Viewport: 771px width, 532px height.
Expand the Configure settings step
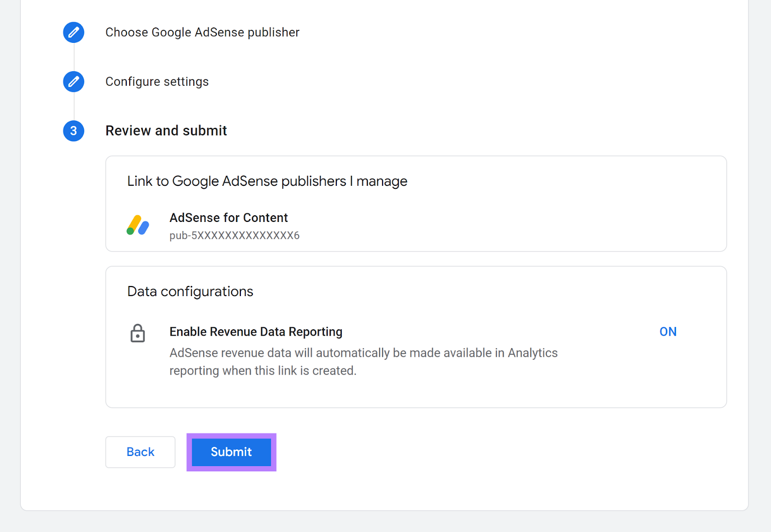tap(157, 82)
